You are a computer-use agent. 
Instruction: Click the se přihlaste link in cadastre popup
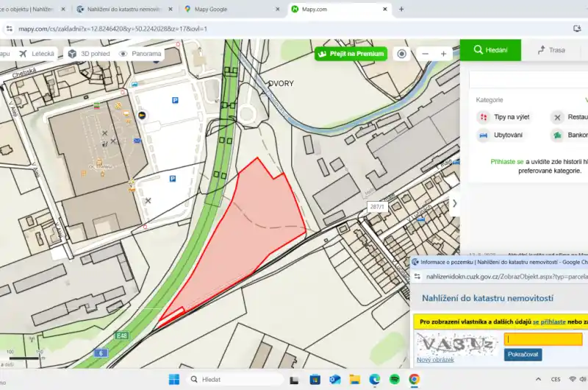549,322
